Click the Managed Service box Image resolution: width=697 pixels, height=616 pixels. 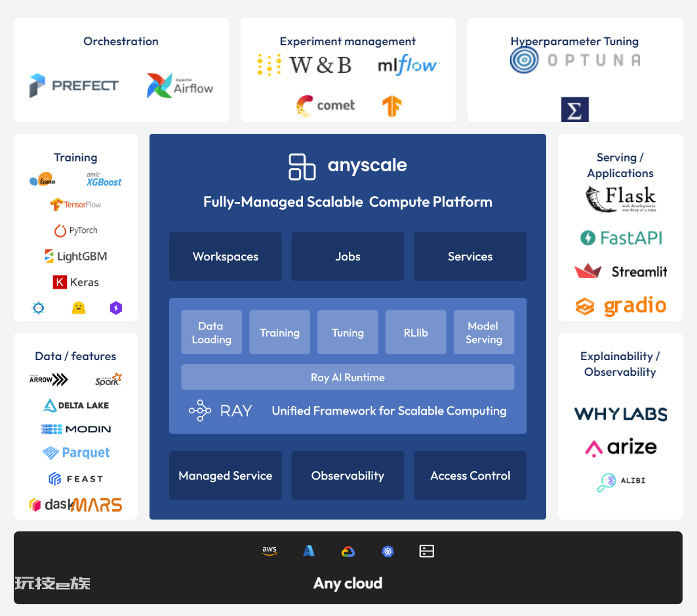(x=226, y=476)
